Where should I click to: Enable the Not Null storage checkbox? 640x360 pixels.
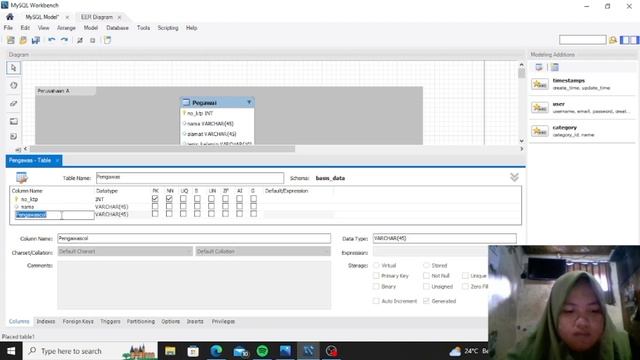(427, 276)
